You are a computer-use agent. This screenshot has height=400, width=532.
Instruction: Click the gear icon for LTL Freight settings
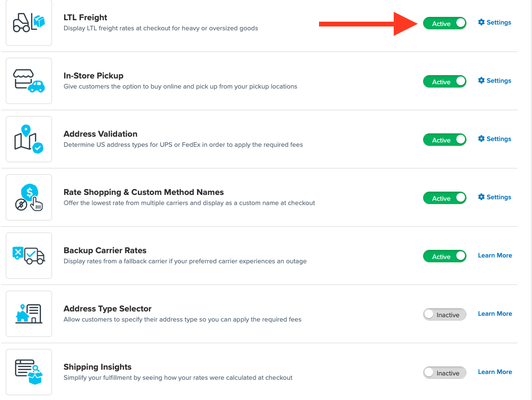(481, 23)
